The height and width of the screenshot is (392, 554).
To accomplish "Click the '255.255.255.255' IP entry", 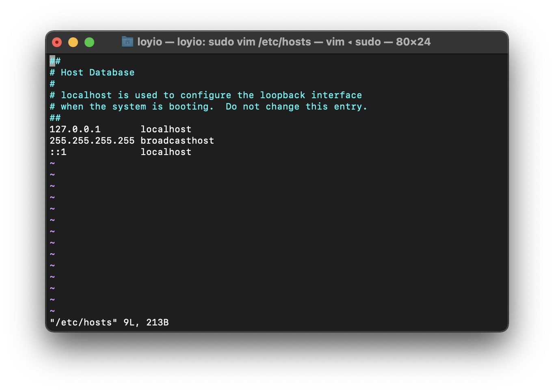I will coord(92,141).
